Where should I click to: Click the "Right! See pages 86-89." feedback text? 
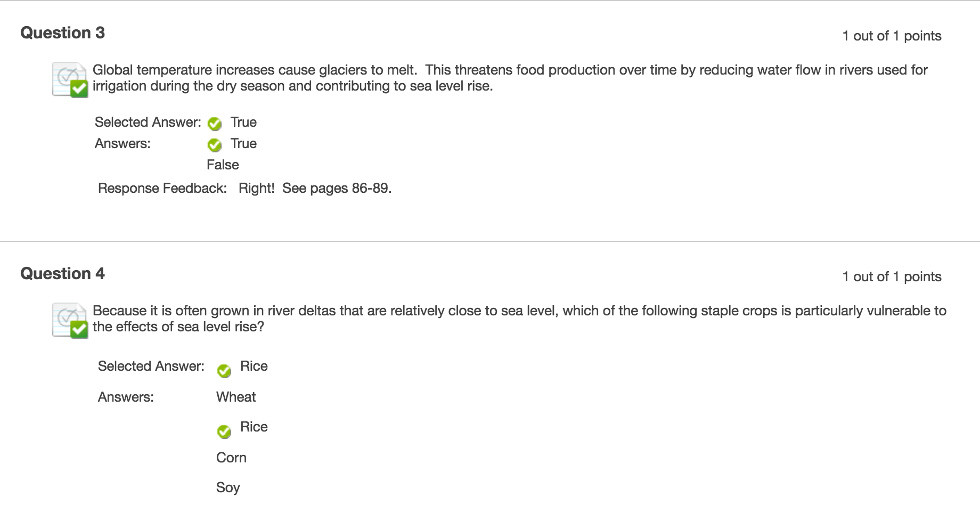[315, 189]
